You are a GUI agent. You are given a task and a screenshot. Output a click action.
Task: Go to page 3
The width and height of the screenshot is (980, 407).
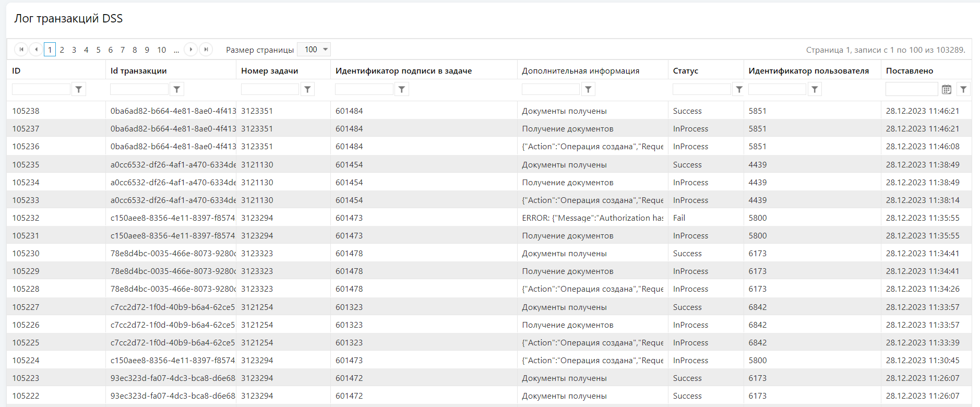coord(74,50)
